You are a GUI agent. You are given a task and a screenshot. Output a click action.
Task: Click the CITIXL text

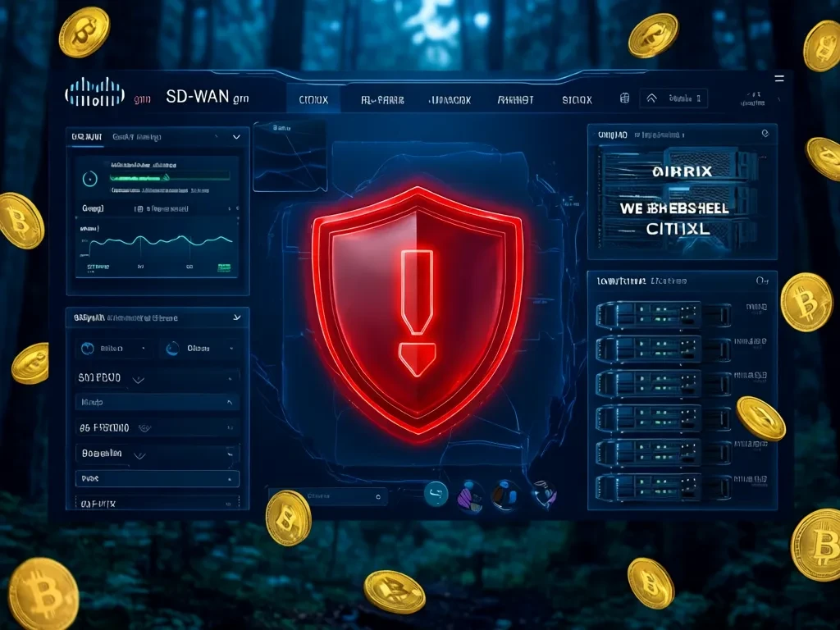click(x=678, y=230)
